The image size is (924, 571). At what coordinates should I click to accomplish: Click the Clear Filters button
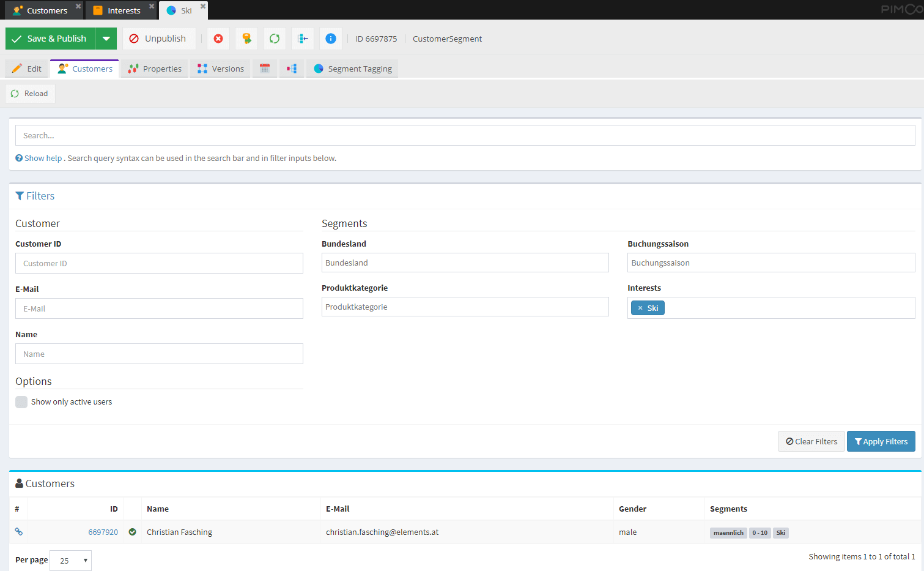pyautogui.click(x=811, y=441)
